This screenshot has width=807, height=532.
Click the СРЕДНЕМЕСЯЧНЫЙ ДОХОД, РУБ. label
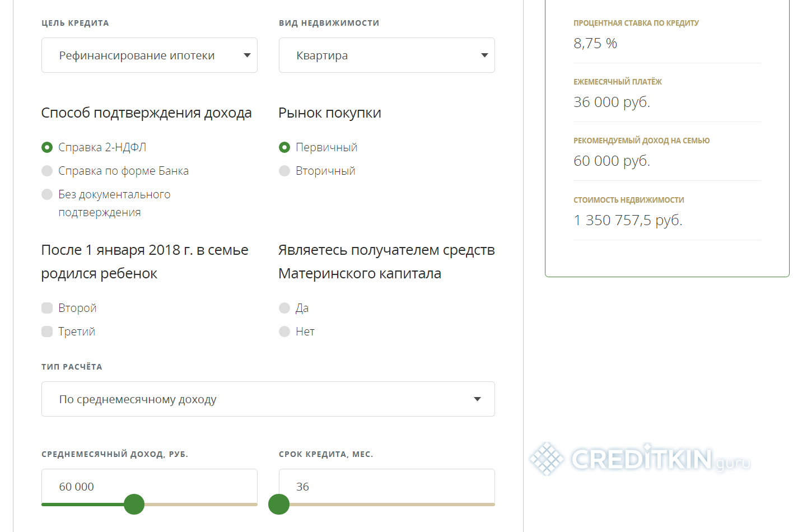(115, 454)
